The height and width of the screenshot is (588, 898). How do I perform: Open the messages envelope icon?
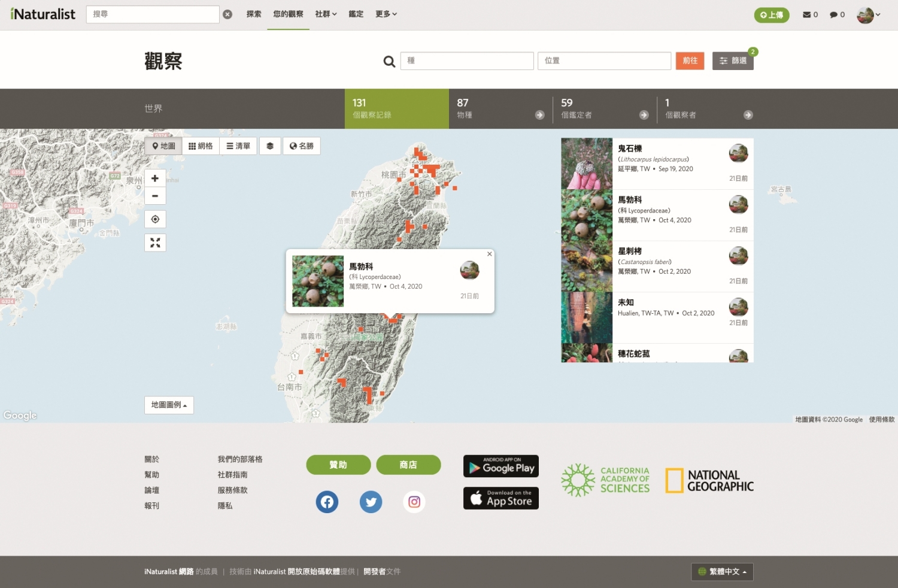tap(806, 14)
